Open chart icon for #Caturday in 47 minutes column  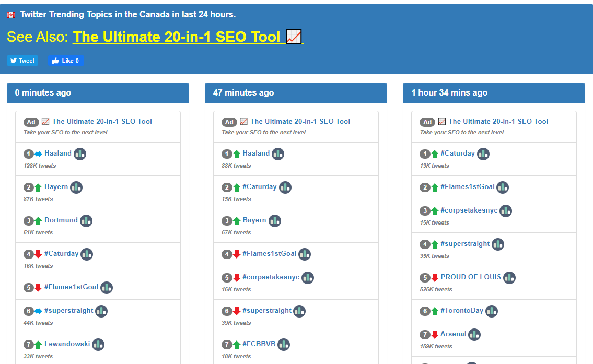click(x=285, y=187)
